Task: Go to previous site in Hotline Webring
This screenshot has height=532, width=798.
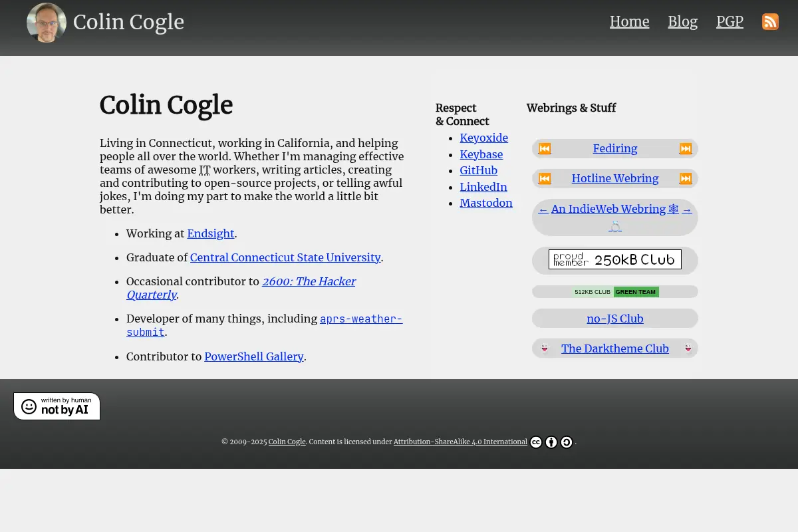Action: (x=545, y=178)
